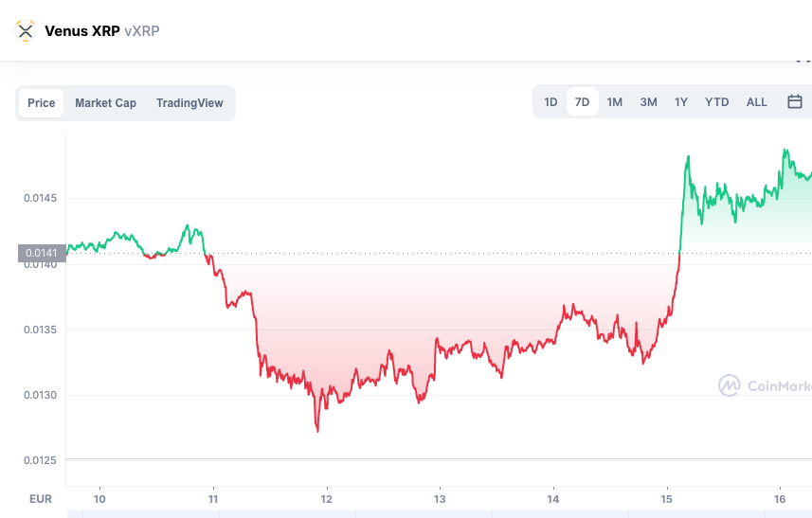Click the Venus XRP title text
This screenshot has height=518, width=812.
click(x=82, y=31)
